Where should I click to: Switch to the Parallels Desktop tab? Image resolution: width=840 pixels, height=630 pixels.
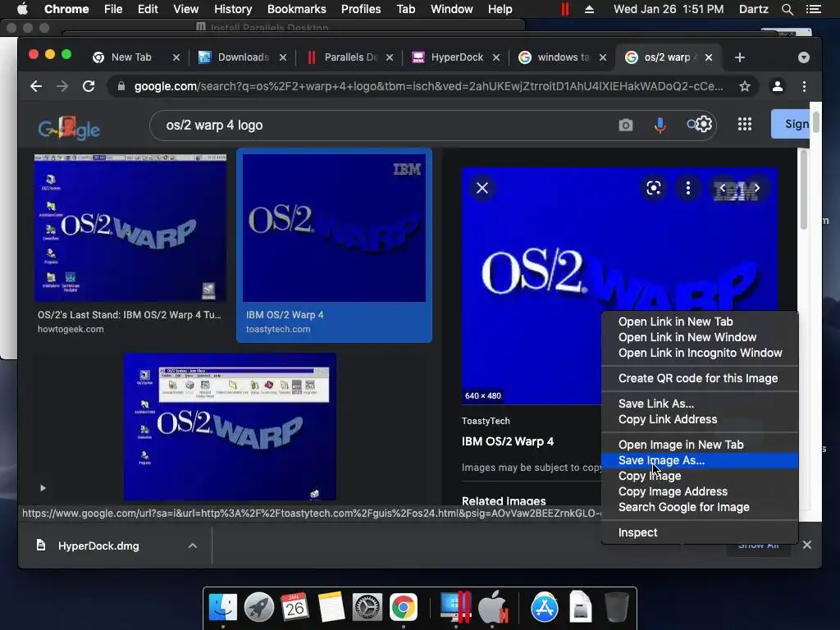coord(350,57)
